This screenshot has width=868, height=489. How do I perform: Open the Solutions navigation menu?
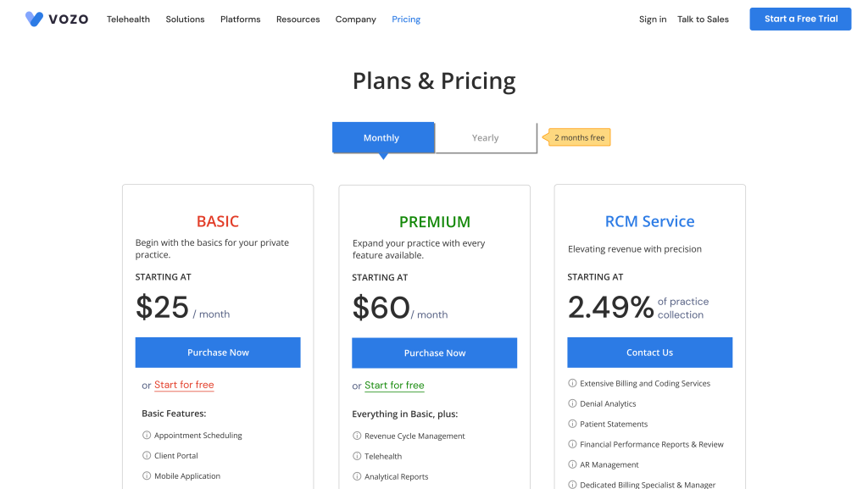point(185,19)
